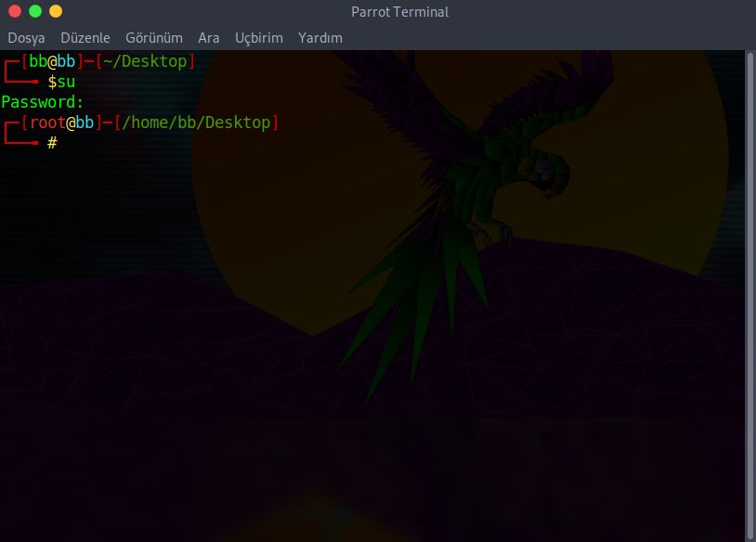
Task: Open the Düzenle menu
Action: pos(85,38)
